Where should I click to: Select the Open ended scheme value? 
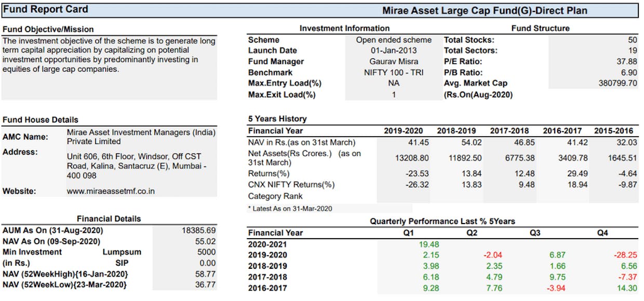pyautogui.click(x=394, y=40)
